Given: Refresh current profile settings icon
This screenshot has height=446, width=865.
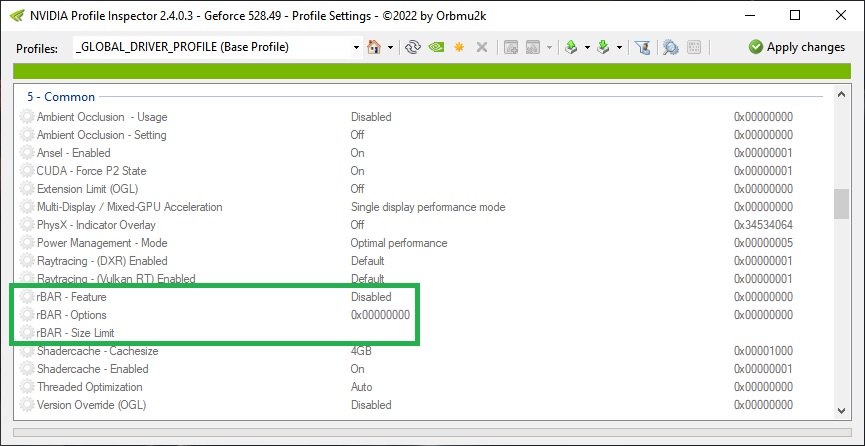Looking at the screenshot, I should (412, 47).
